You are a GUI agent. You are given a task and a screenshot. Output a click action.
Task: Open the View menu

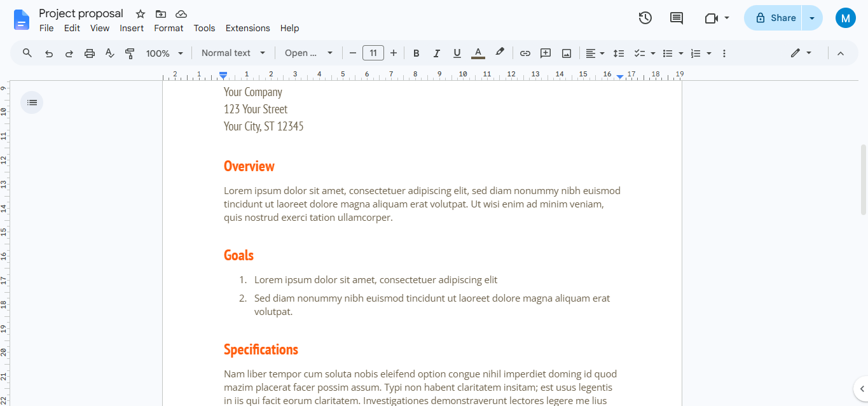pyautogui.click(x=100, y=29)
